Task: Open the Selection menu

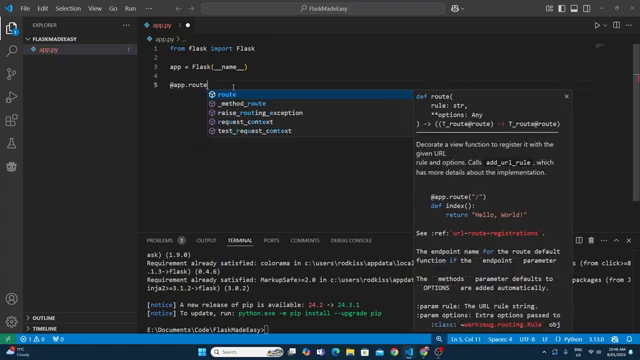Action: tap(68, 8)
